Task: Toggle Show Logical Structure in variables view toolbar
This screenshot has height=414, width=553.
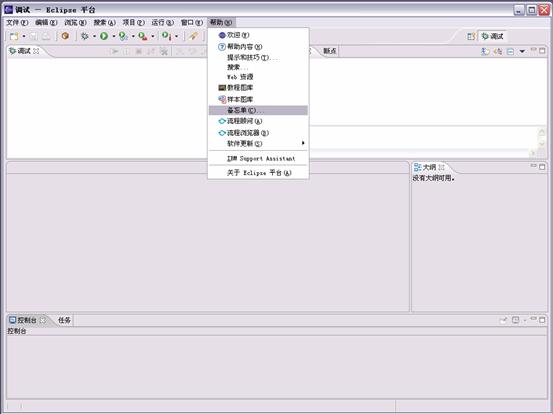Action: pyautogui.click(x=498, y=51)
